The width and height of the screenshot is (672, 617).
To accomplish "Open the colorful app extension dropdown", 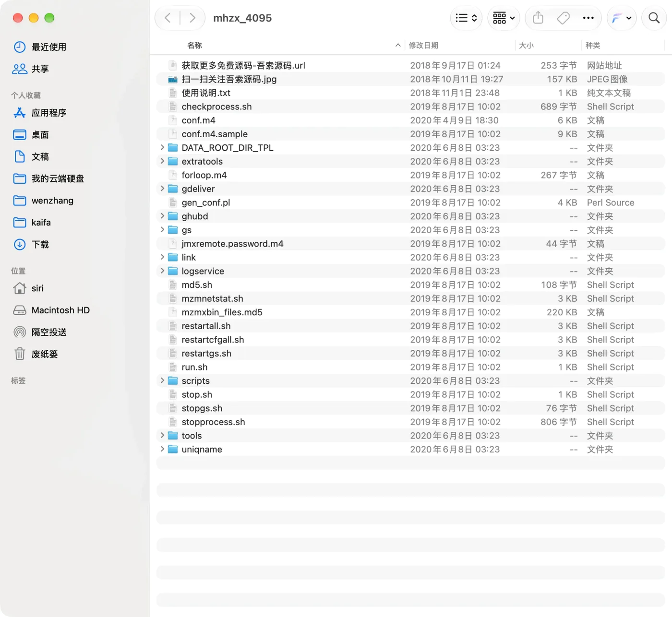I will point(622,18).
